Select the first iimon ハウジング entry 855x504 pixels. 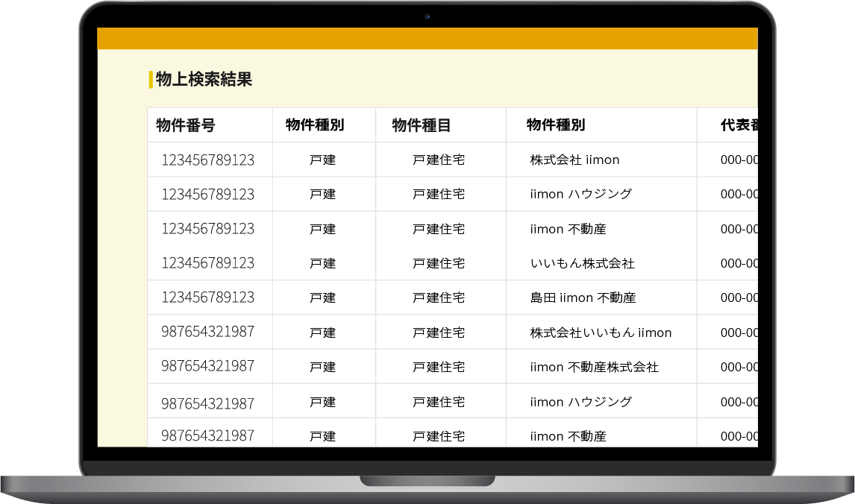(580, 194)
